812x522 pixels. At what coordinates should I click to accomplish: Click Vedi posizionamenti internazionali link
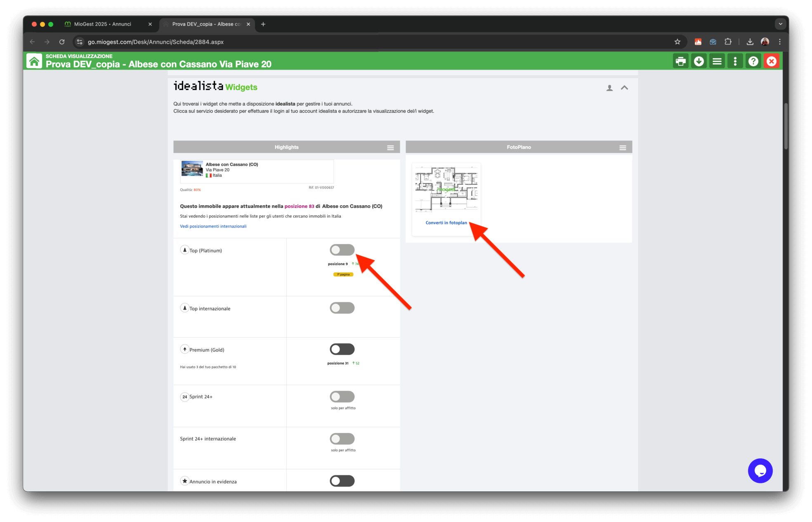click(x=213, y=226)
